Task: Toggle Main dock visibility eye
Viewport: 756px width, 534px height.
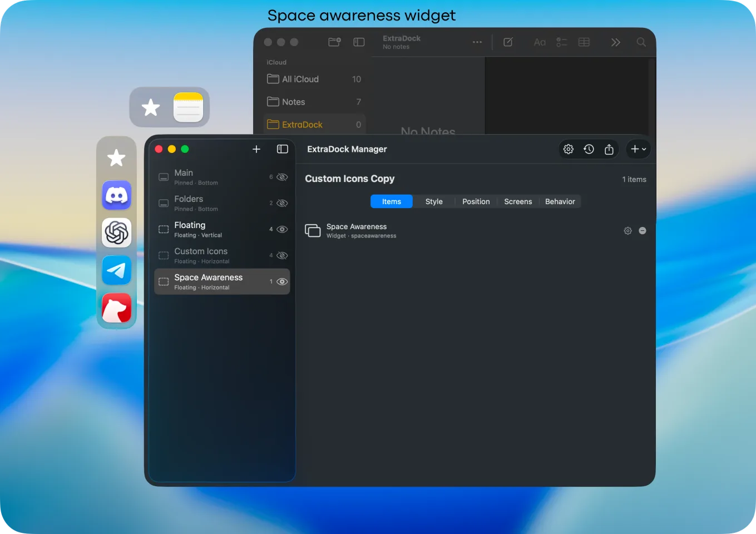Action: click(x=282, y=177)
